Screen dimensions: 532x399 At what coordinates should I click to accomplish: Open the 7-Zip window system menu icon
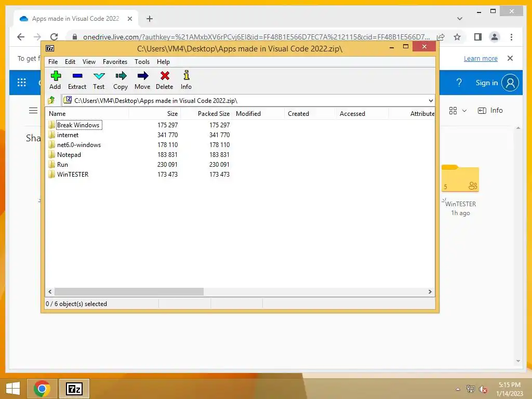pyautogui.click(x=50, y=48)
